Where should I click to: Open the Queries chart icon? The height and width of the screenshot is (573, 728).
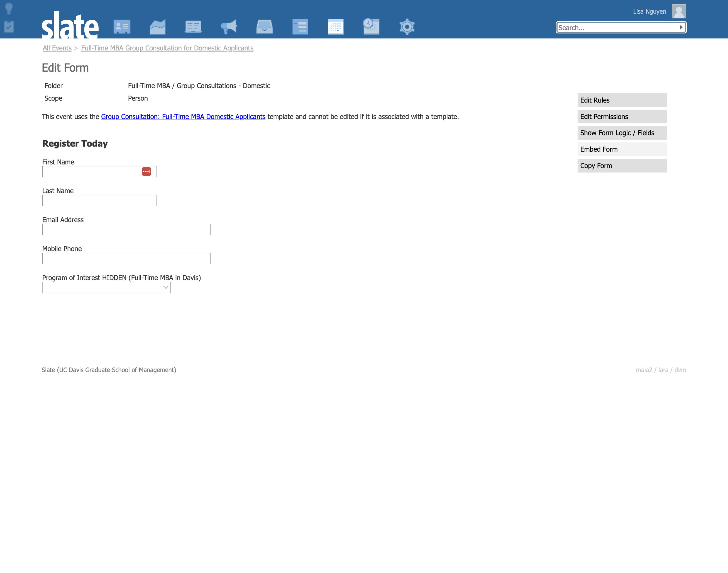158,27
